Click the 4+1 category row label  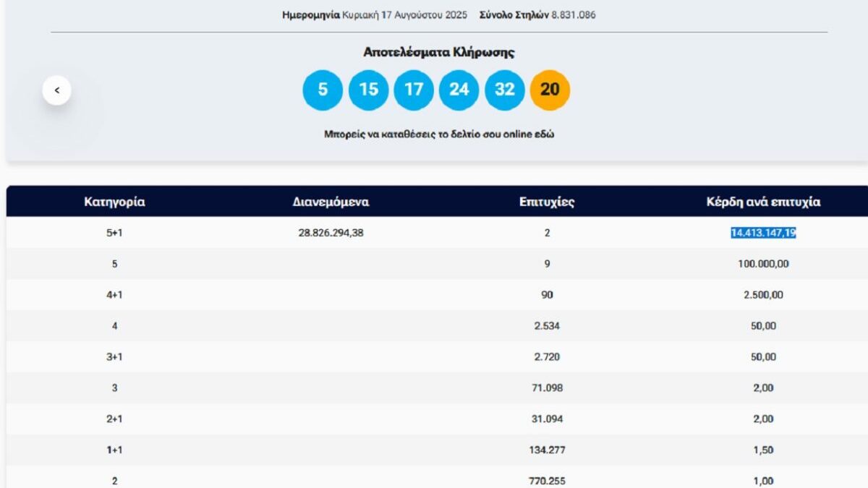(x=114, y=295)
